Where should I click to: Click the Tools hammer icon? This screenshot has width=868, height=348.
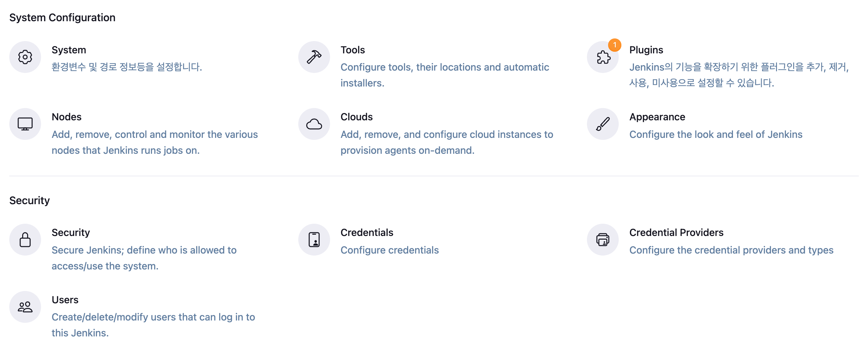tap(314, 57)
